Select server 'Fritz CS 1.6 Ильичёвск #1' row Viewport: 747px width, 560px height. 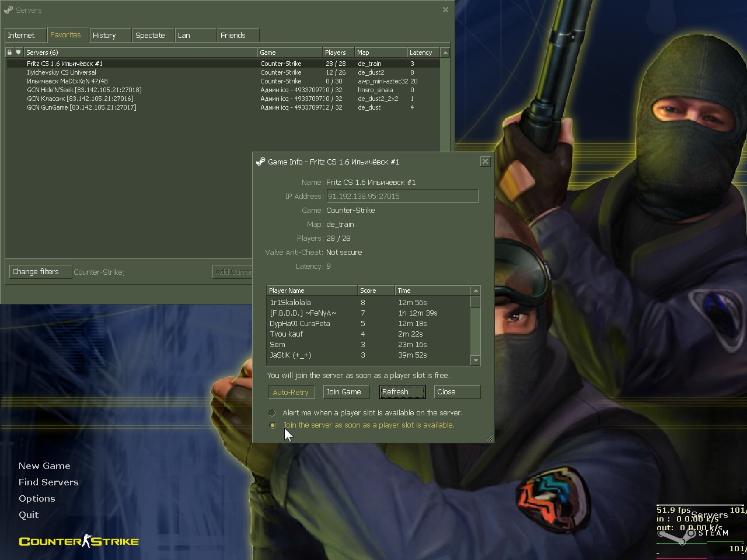coord(223,64)
